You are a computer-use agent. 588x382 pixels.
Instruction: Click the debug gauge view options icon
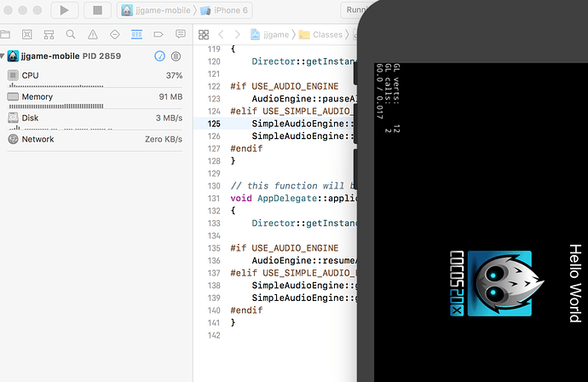tap(159, 56)
